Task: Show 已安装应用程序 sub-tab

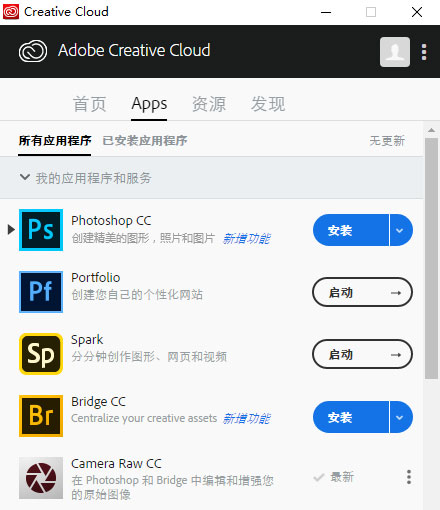Action: 145,141
